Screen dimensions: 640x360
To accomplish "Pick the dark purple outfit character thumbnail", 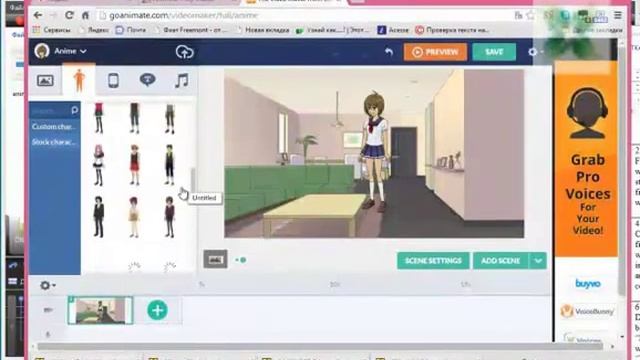I will (x=169, y=217).
